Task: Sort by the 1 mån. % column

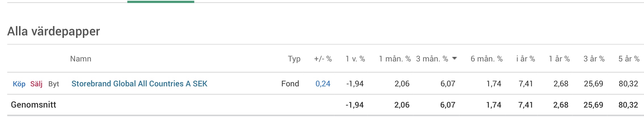Action: pos(395,59)
